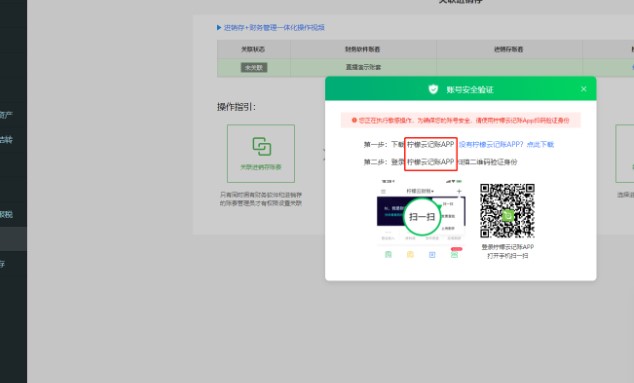Click the 进销存账套 column header
The width and height of the screenshot is (634, 383).
[509, 49]
